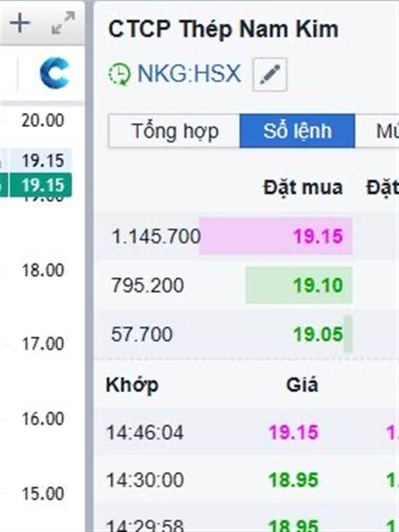Click the green 19.15 current price label

(x=41, y=185)
